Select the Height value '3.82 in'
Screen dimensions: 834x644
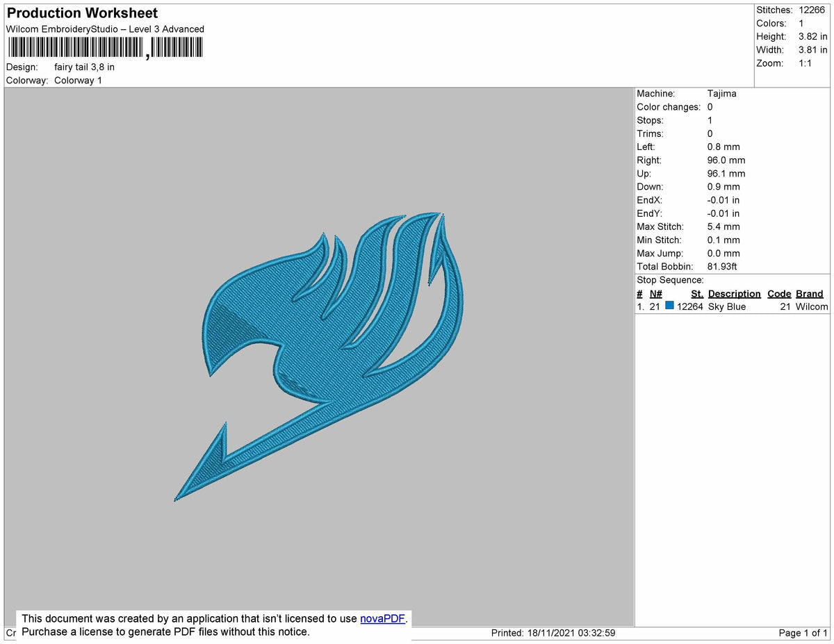[813, 37]
